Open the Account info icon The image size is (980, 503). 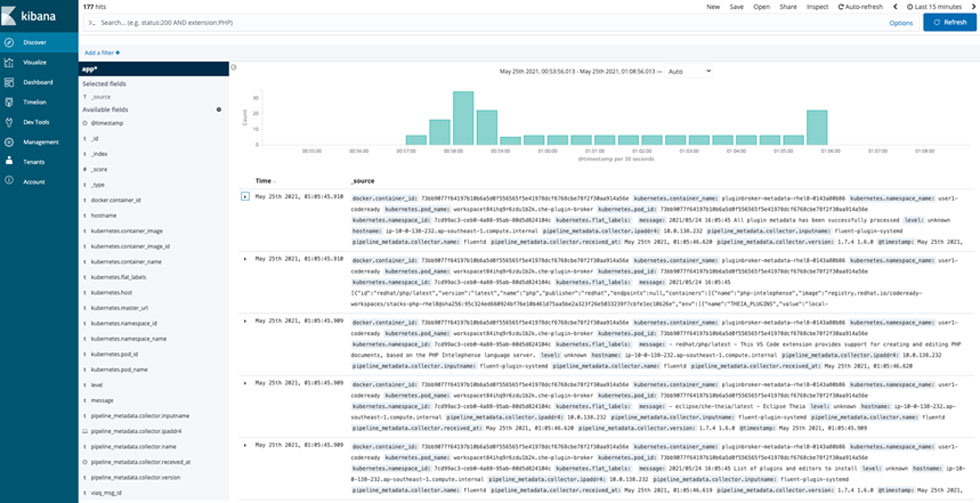8,182
